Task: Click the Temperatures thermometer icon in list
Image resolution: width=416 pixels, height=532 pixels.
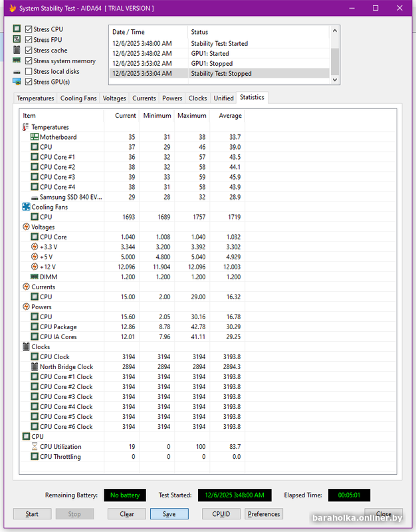Action: [26, 127]
